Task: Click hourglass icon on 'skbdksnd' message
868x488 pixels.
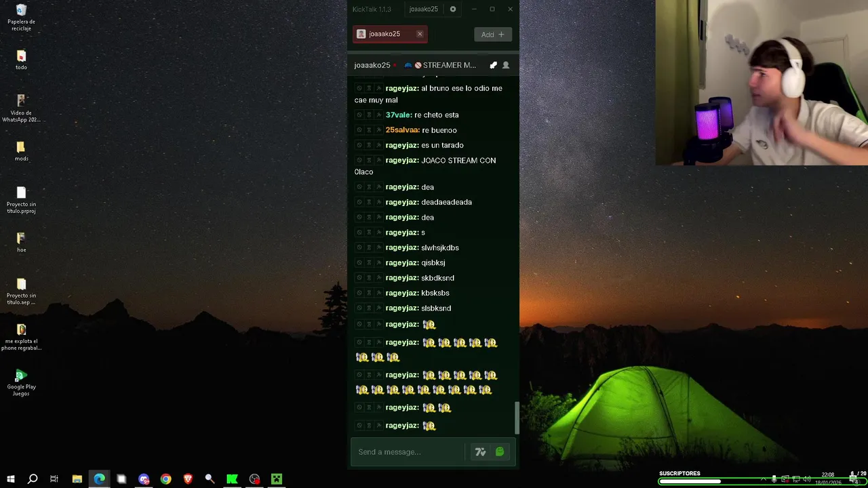Action: [x=369, y=278]
